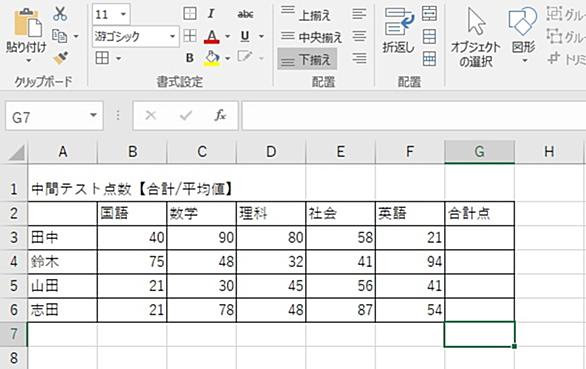The height and width of the screenshot is (369, 586).
Task: Click the cell with value 94
Action: pyautogui.click(x=410, y=262)
